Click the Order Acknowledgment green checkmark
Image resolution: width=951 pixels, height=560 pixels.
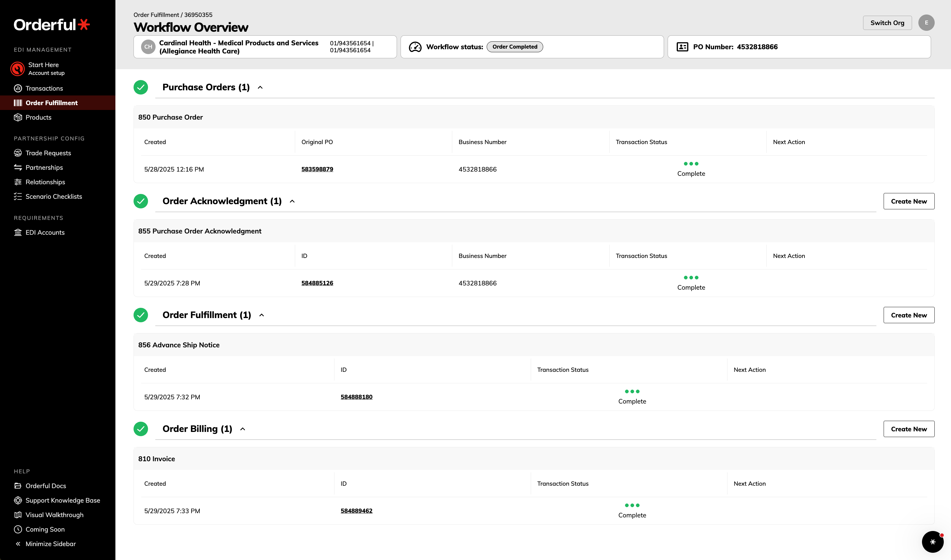(141, 201)
